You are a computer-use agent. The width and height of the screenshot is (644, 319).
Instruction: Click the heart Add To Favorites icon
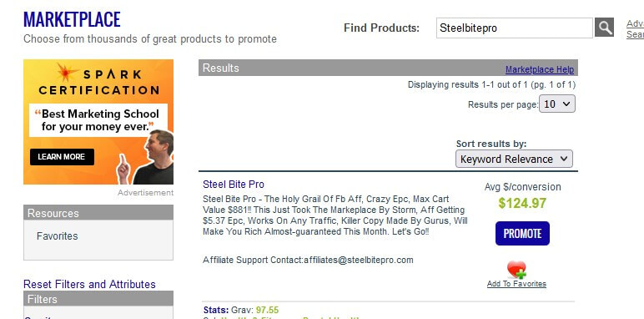pos(516,270)
